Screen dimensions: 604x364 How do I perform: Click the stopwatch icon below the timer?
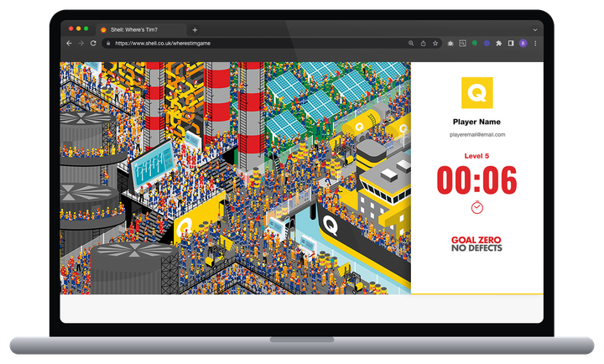(476, 207)
